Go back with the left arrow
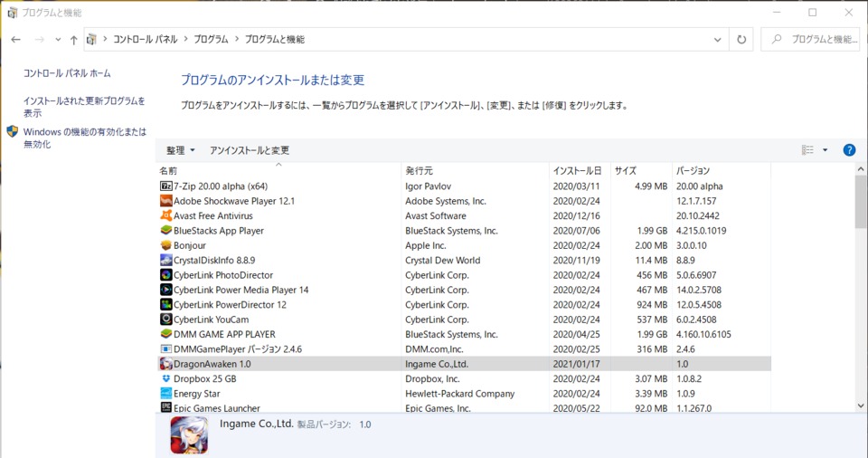The width and height of the screenshot is (868, 458). point(15,39)
